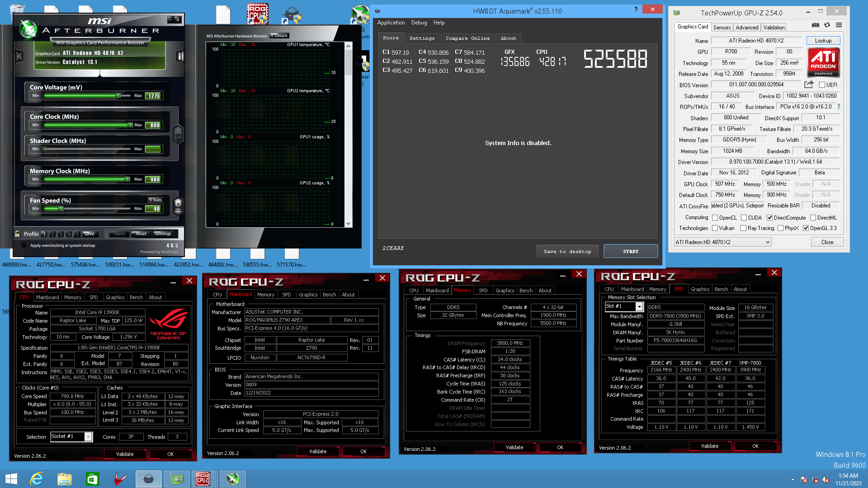This screenshot has width=868, height=488.
Task: Click the ROG logo in the CPU-Z CPU window
Action: 169,324
